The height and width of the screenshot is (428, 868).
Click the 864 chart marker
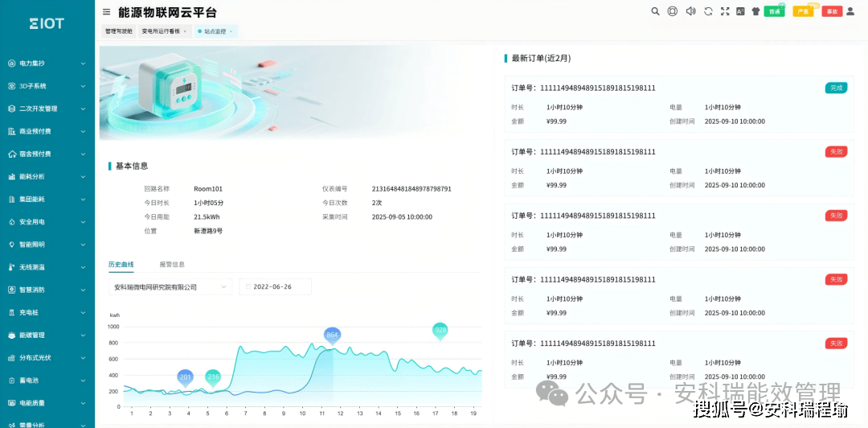coord(332,336)
